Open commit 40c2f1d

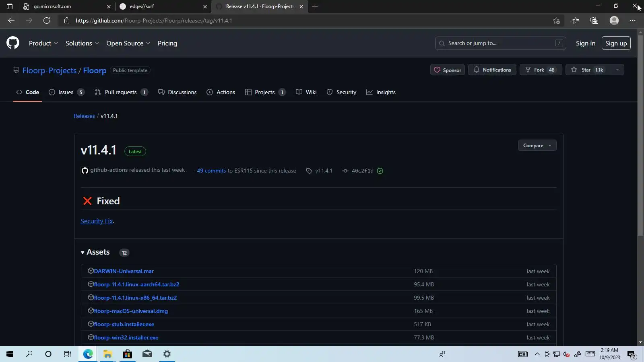point(362,171)
